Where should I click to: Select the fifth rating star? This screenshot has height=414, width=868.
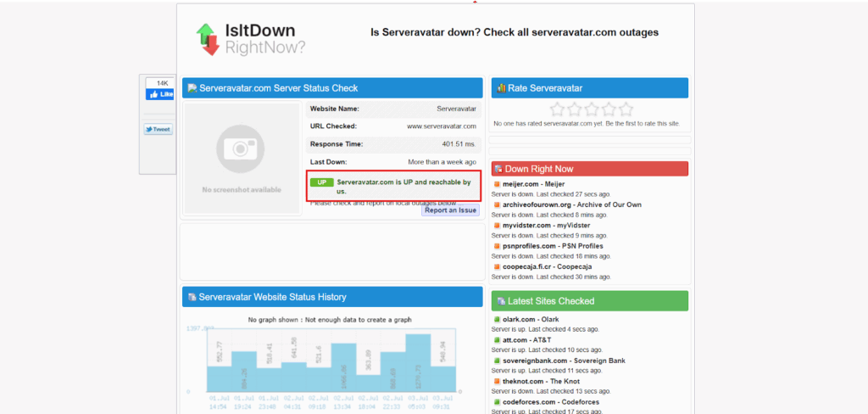point(626,109)
